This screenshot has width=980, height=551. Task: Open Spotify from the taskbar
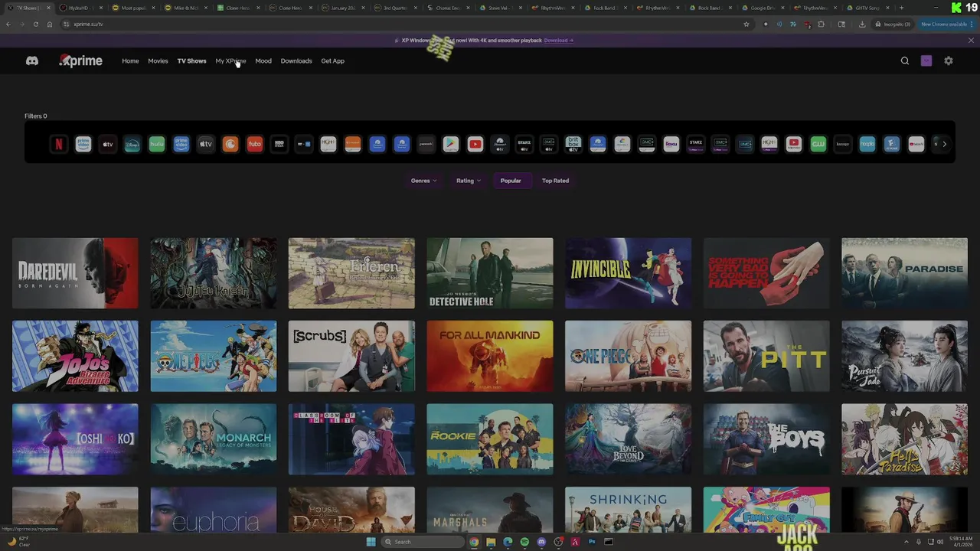point(524,542)
